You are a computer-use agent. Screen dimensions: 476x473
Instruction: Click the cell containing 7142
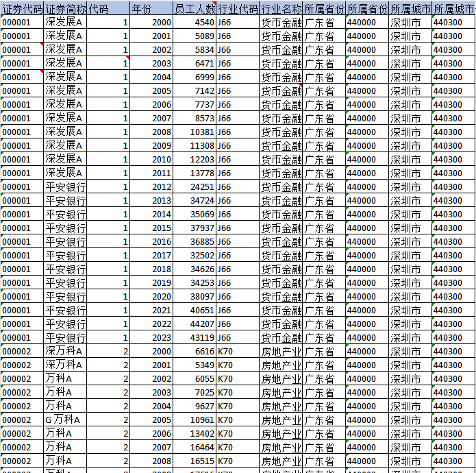[195, 90]
